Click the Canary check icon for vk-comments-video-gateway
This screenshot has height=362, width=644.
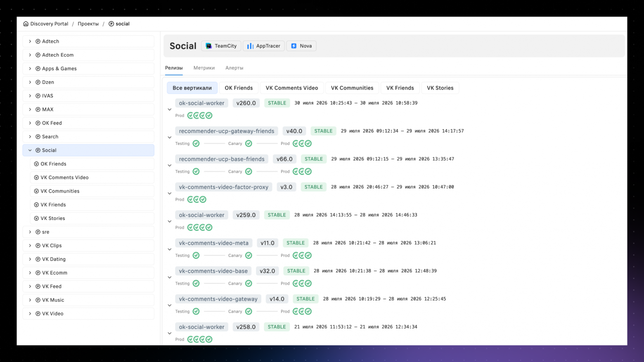tap(249, 312)
